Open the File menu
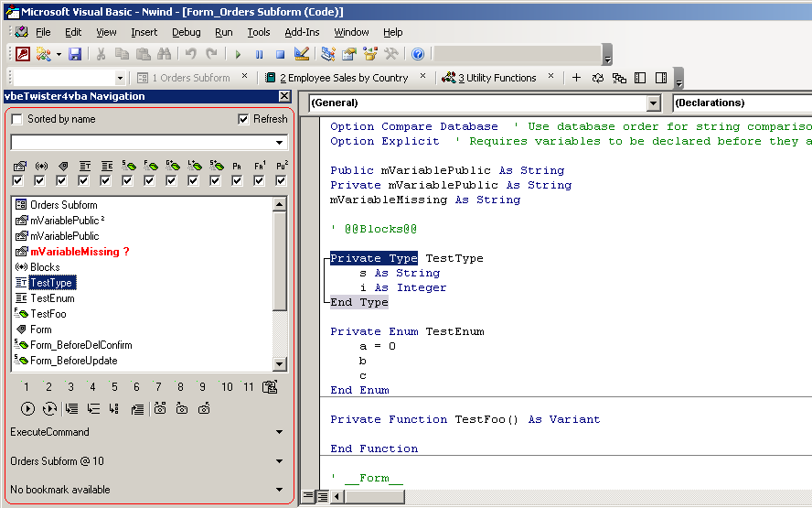812x508 pixels. pyautogui.click(x=43, y=32)
